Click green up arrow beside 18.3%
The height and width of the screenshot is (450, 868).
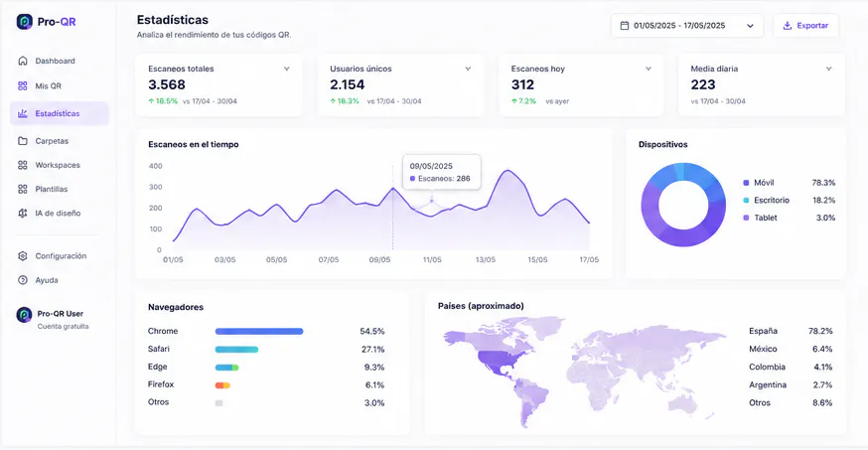click(333, 101)
